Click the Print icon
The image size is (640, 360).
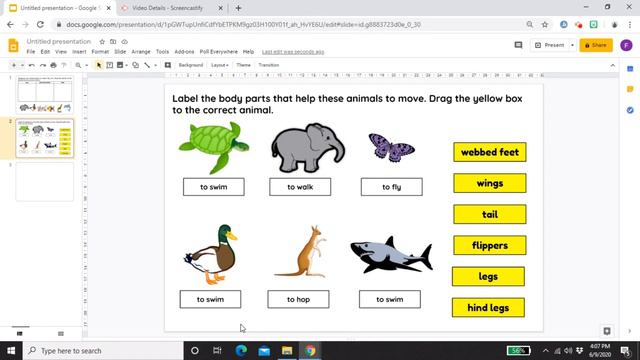(x=53, y=65)
